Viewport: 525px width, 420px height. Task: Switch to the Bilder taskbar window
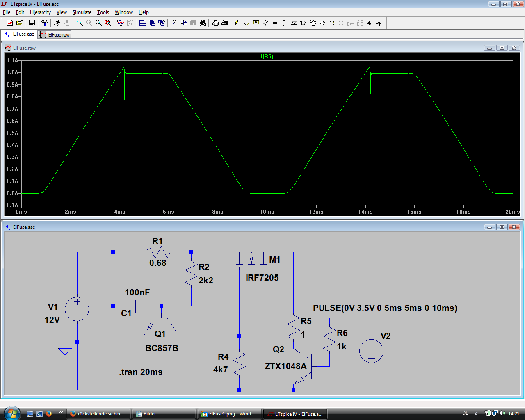pos(164,414)
